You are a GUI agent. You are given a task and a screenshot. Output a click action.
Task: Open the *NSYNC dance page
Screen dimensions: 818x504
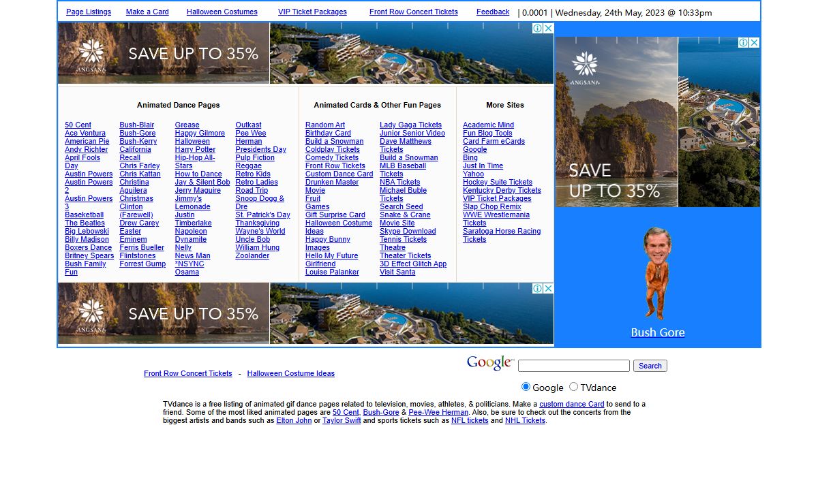point(189,264)
